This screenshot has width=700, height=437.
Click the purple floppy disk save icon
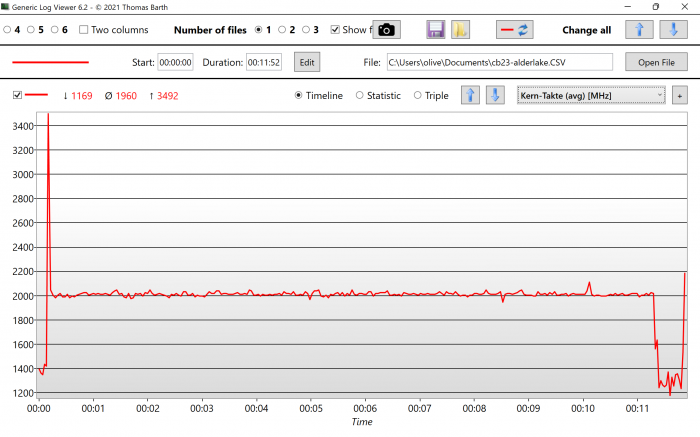tap(435, 30)
